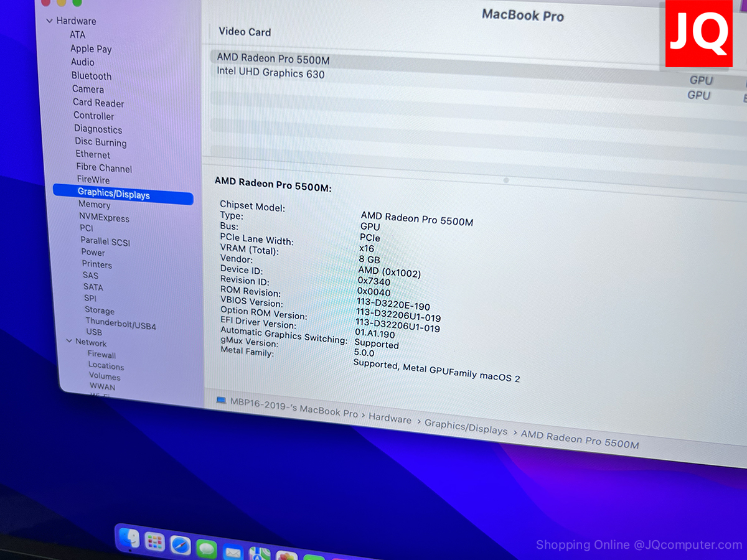Select Disc Burning in the sidebar

tap(101, 142)
